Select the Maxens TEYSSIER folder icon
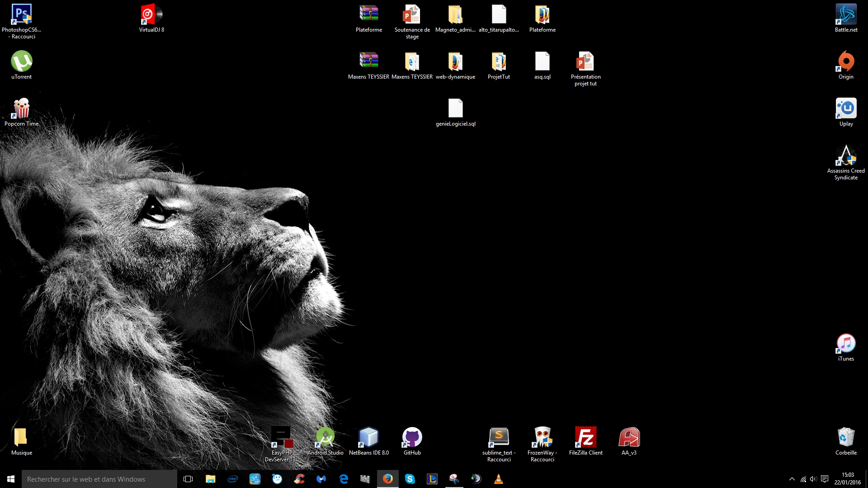Image resolution: width=868 pixels, height=488 pixels. (412, 66)
